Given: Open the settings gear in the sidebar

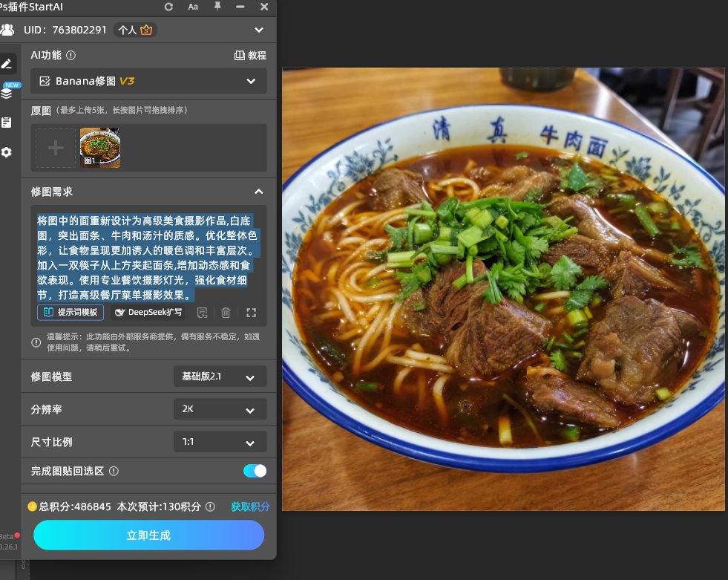Looking at the screenshot, I should click(7, 152).
